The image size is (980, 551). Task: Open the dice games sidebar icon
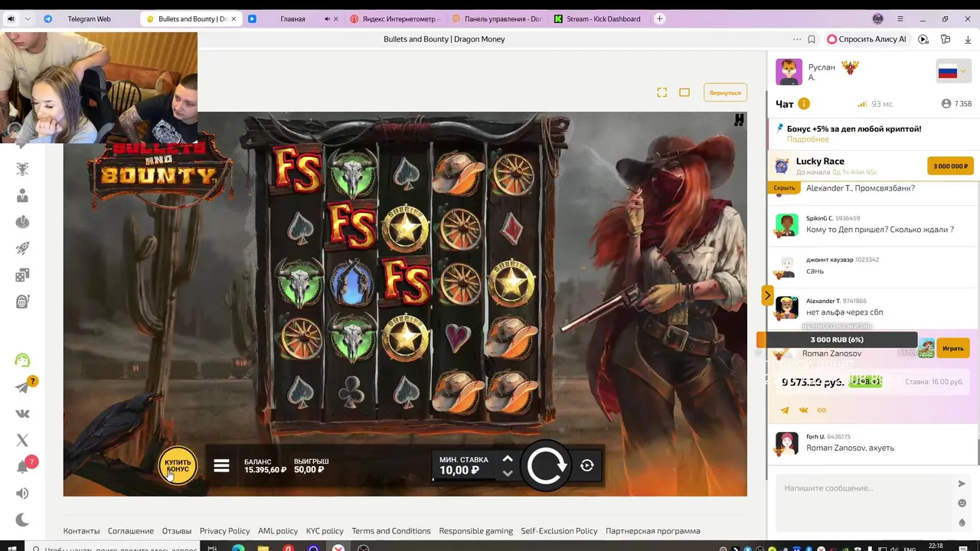coord(22,275)
